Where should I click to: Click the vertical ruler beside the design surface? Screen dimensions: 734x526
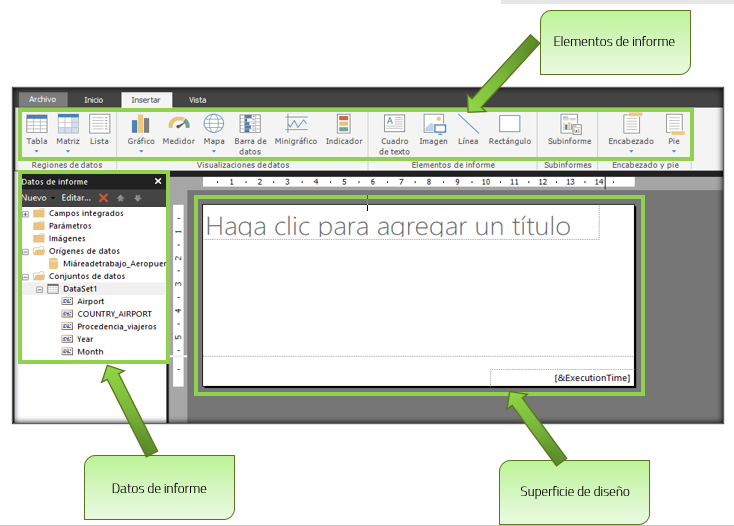coord(178,296)
